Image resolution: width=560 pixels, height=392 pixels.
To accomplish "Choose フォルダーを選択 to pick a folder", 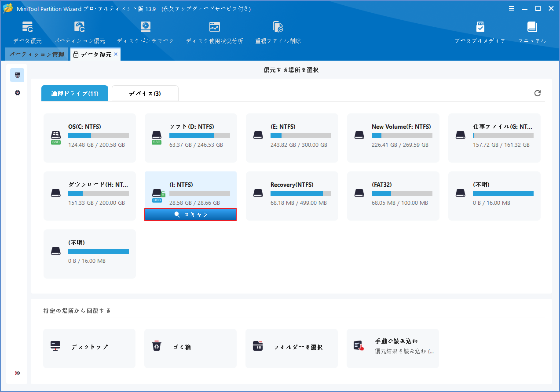I will tap(292, 348).
